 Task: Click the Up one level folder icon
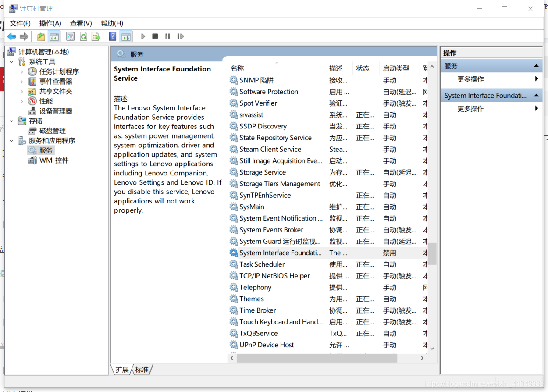point(41,36)
